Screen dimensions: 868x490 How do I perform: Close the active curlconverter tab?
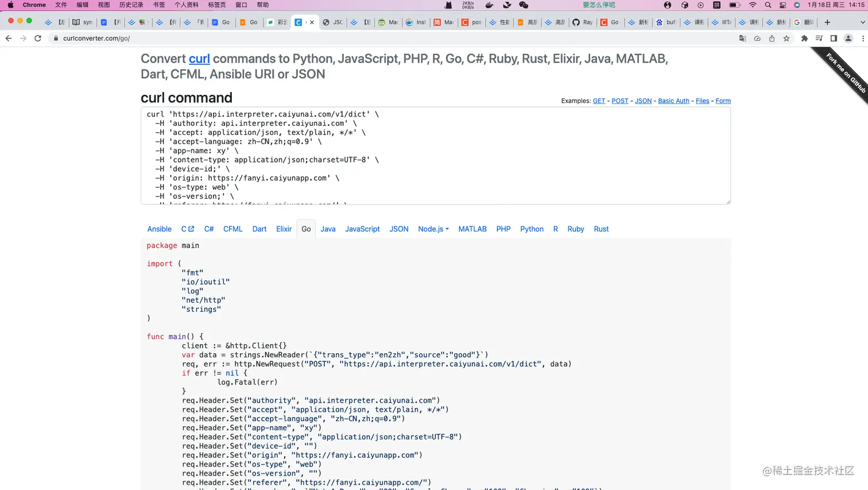point(312,22)
